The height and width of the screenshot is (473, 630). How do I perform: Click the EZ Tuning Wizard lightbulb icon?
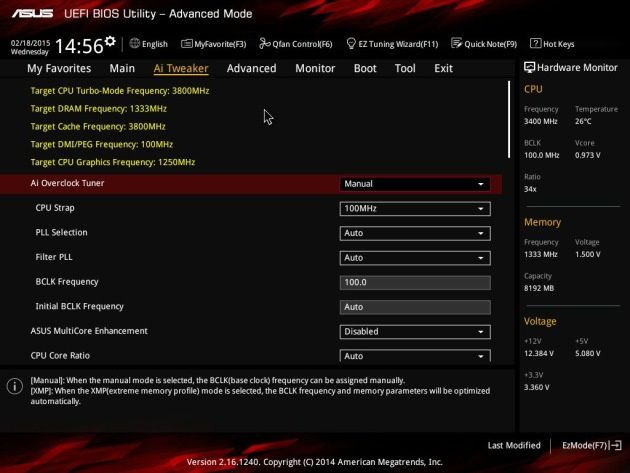351,43
